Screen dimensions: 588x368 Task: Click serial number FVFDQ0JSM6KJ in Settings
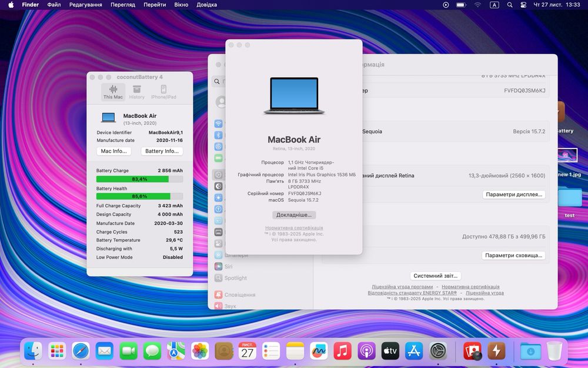(x=524, y=91)
